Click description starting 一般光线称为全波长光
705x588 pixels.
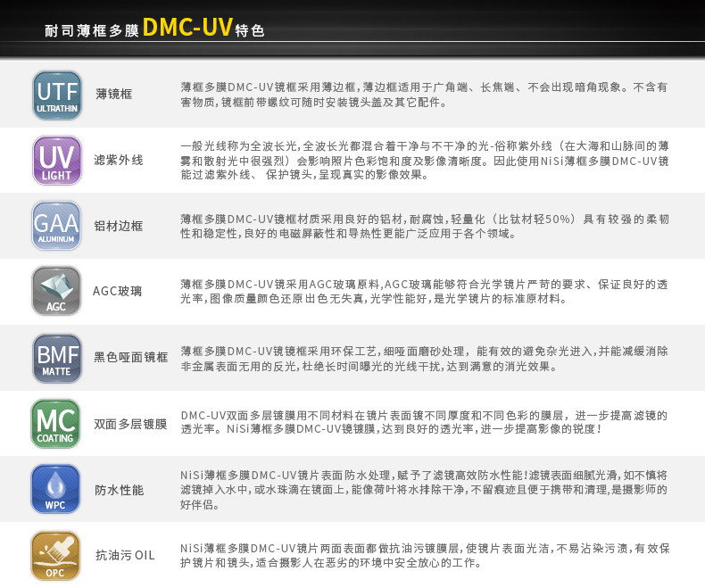pos(425,160)
